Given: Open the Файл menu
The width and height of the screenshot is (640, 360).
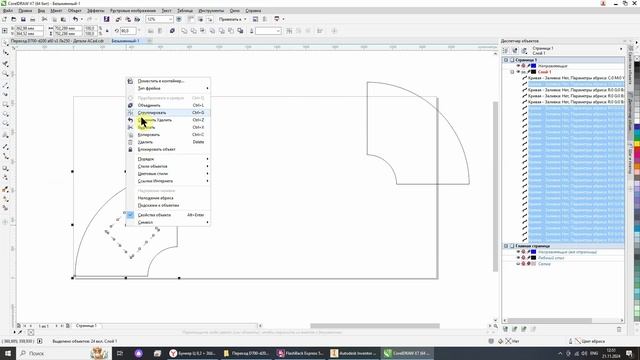Looking at the screenshot, I should point(8,11).
